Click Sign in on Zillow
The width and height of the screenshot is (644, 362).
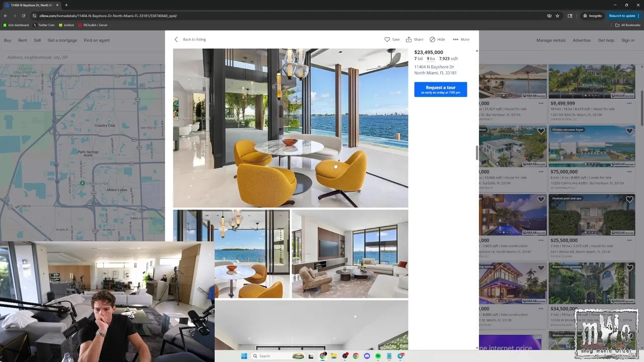click(x=628, y=40)
